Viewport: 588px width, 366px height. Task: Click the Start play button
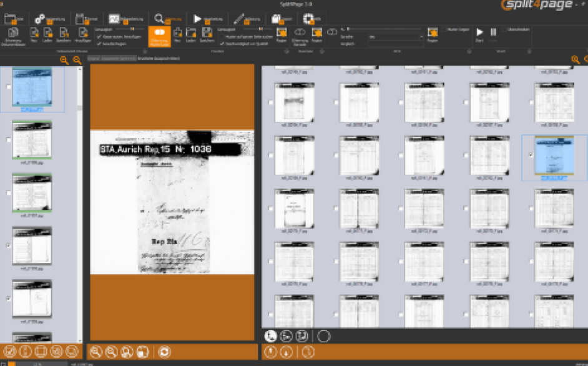pyautogui.click(x=479, y=34)
